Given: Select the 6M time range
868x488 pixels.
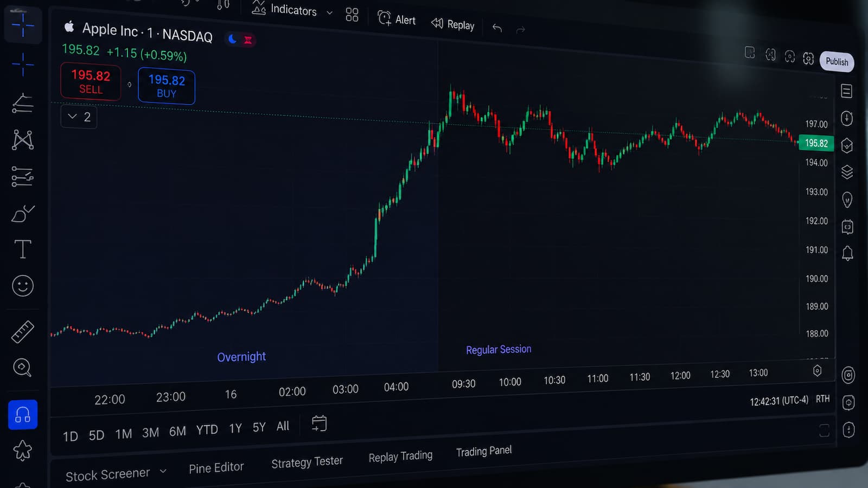Looking at the screenshot, I should pos(177,431).
